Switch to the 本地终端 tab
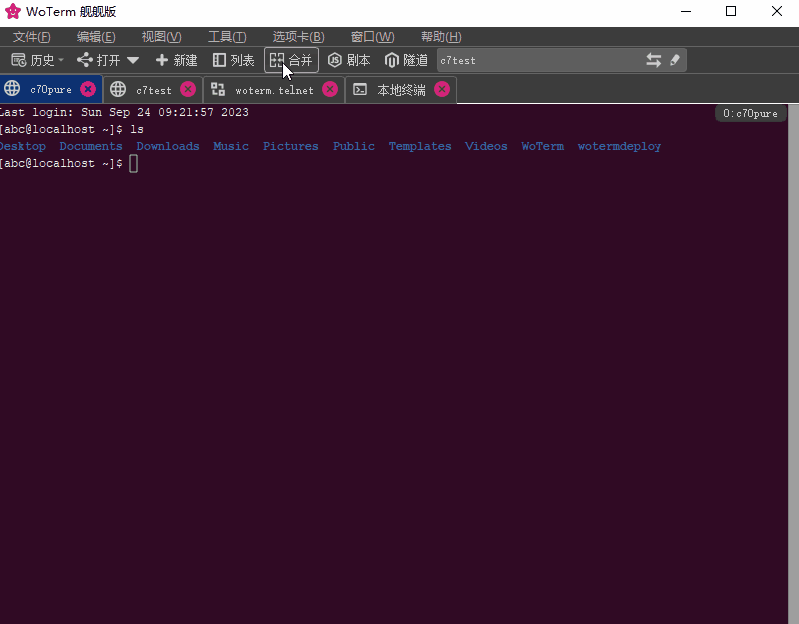Viewport: 799px width, 624px height. coord(401,90)
